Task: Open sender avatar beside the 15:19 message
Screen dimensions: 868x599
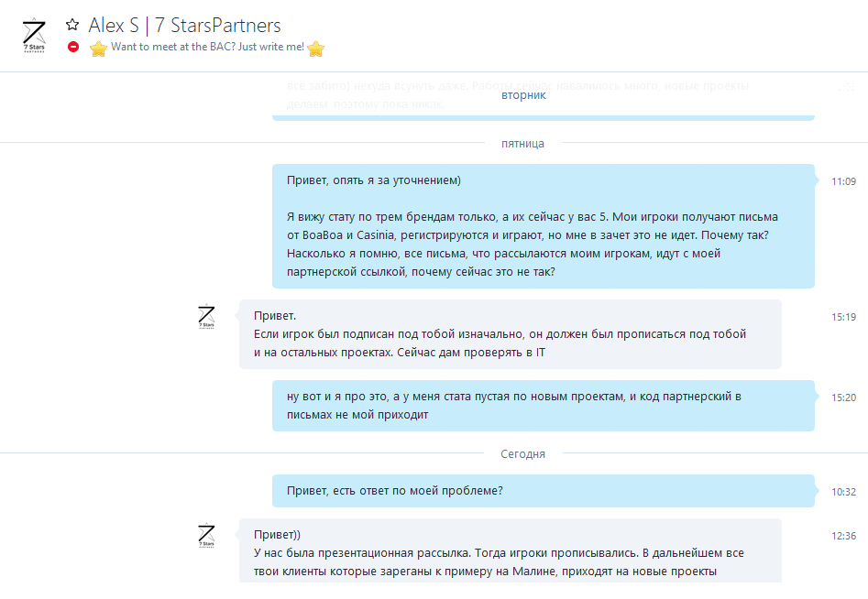Action: [206, 316]
